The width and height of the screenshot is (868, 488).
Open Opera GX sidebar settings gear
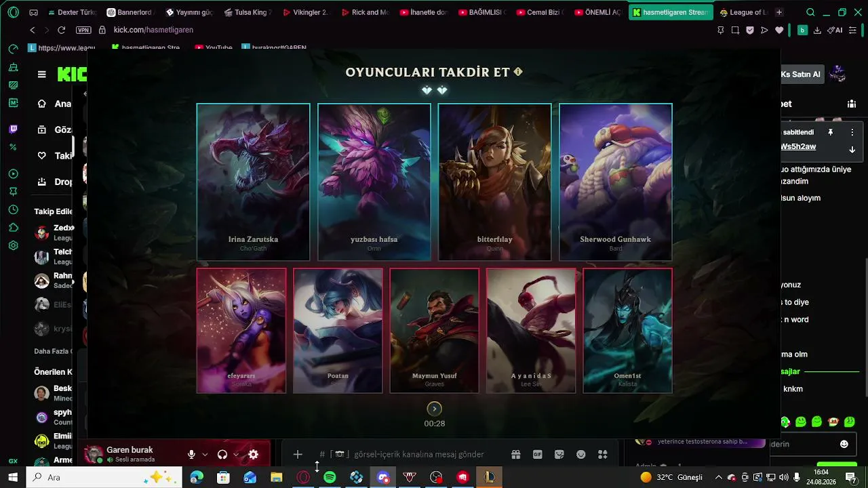coord(13,245)
